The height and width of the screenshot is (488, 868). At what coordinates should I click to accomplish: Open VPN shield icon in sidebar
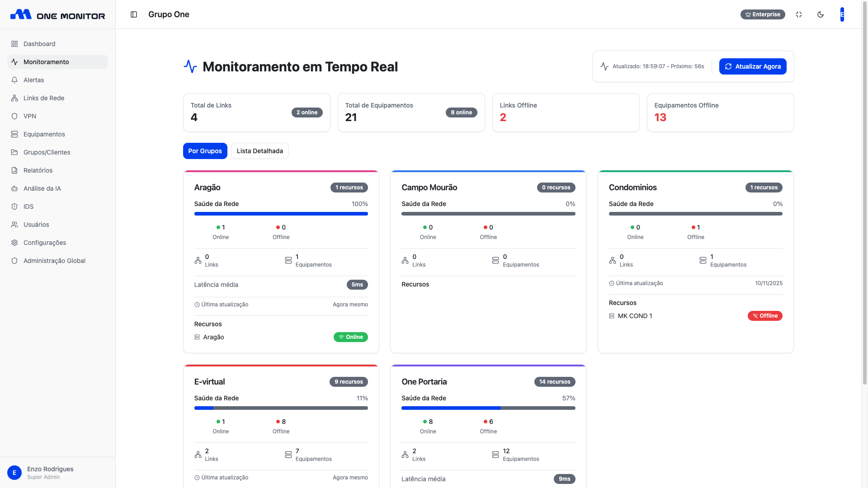(14, 116)
